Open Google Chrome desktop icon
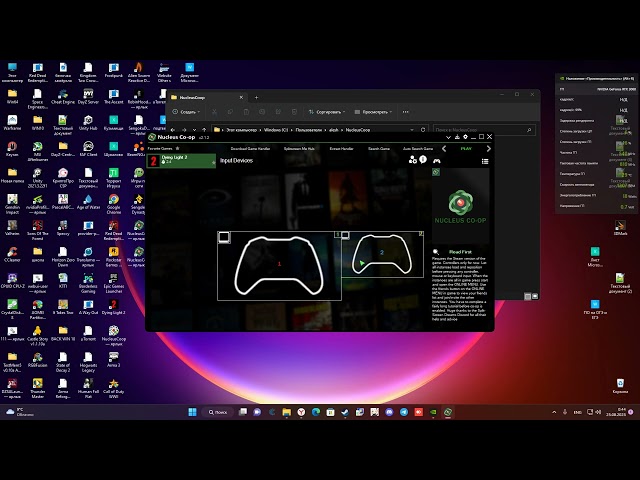Image resolution: width=640 pixels, height=480 pixels. pyautogui.click(x=113, y=204)
